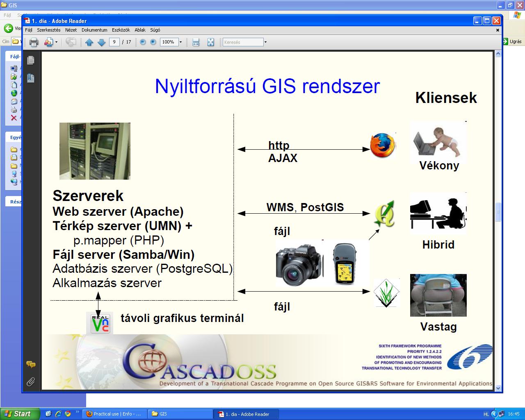Open the Eszközök menu
Image resolution: width=525 pixels, height=420 pixels.
121,30
